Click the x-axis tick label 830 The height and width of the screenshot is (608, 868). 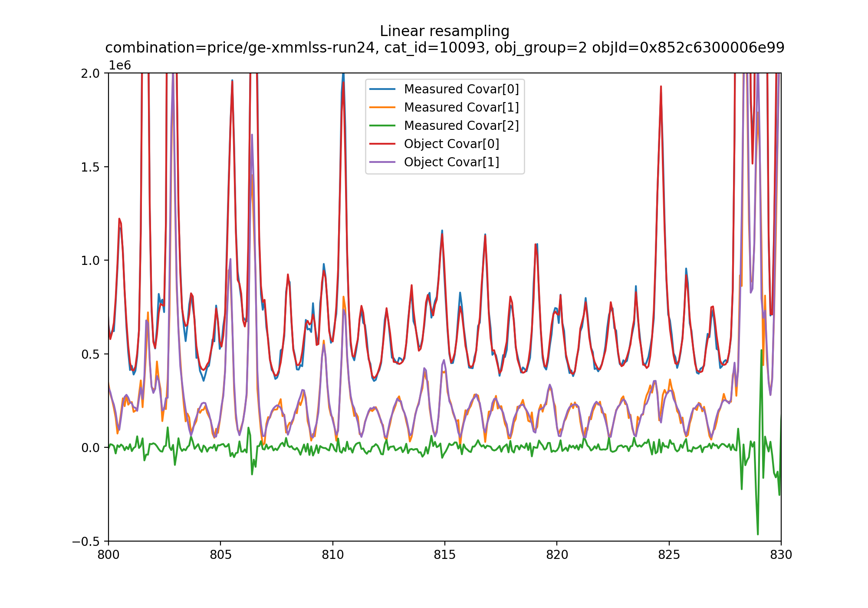point(781,555)
